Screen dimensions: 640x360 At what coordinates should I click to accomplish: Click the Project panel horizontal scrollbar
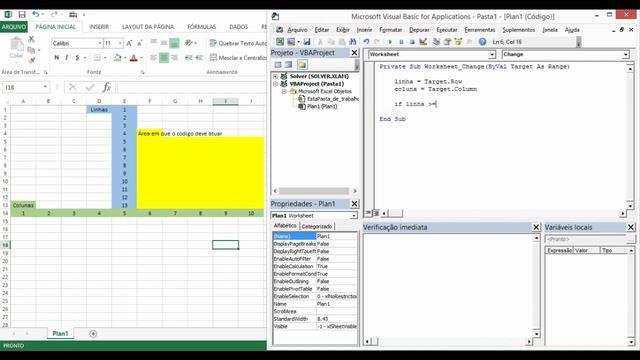[x=314, y=191]
